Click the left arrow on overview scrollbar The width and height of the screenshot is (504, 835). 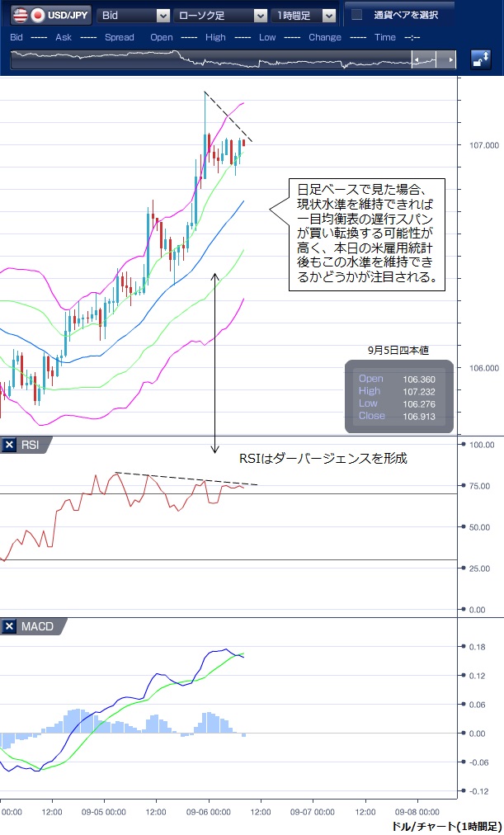tap(420, 60)
